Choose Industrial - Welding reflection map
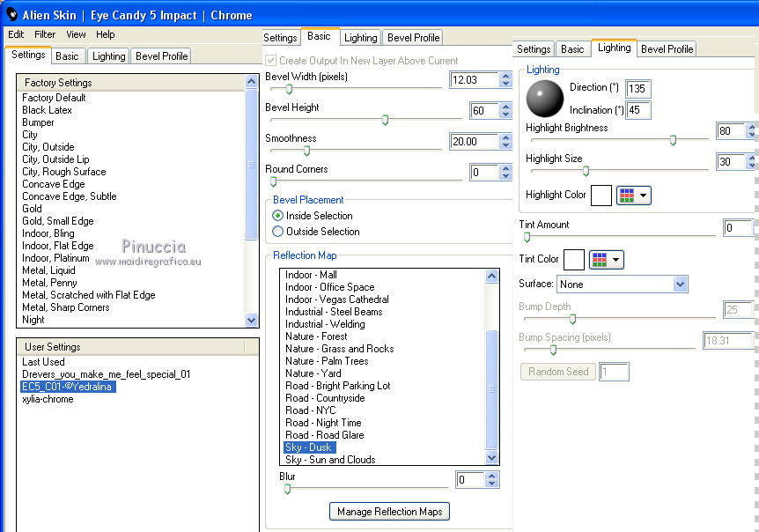Viewport: 759px width, 532px height. (325, 324)
